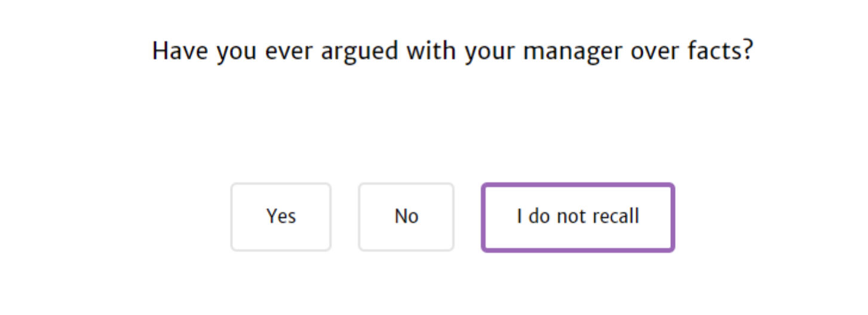Choose the purple-outlined "I do not recall" button
This screenshot has height=315, width=868.
578,216
